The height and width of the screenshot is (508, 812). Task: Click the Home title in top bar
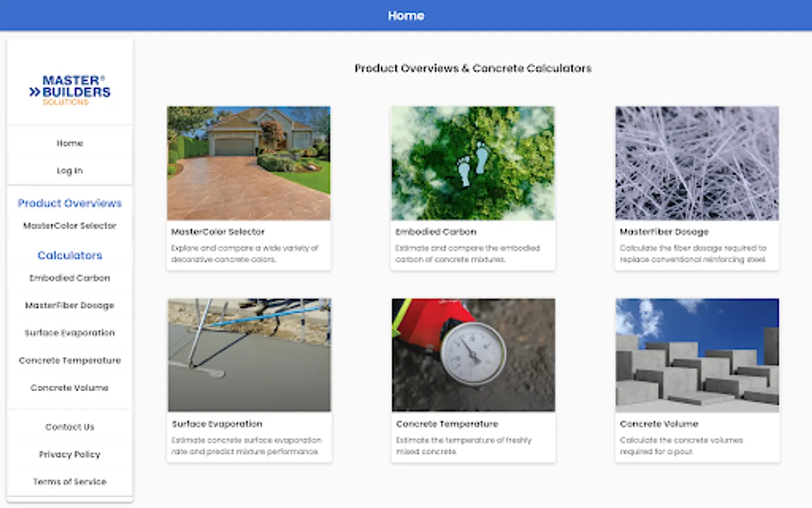[x=406, y=16]
